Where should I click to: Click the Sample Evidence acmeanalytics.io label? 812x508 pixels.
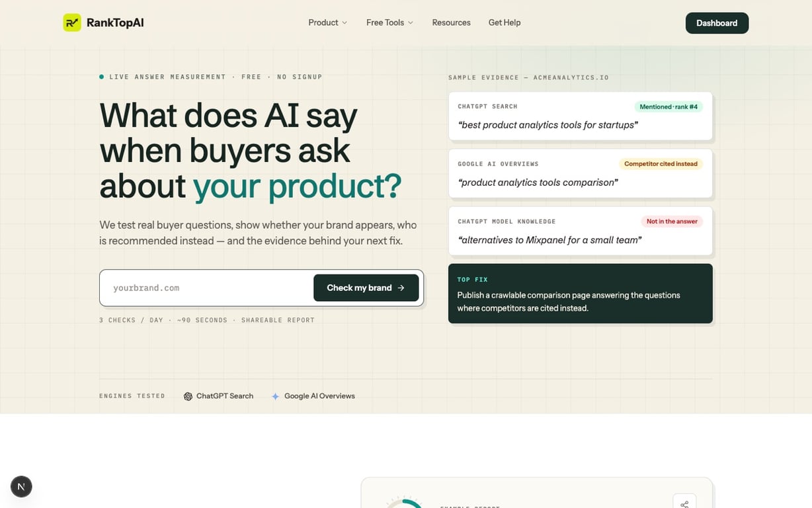point(528,77)
